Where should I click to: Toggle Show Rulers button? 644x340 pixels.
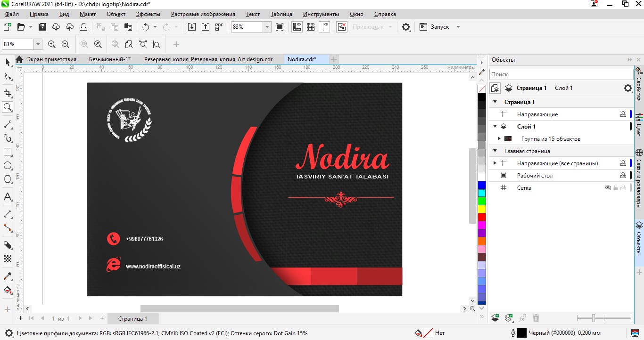[297, 27]
